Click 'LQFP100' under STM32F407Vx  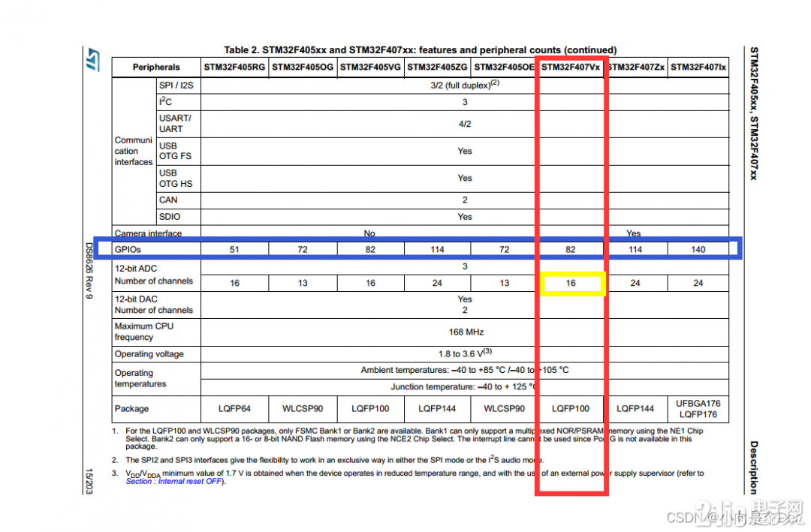coord(571,409)
